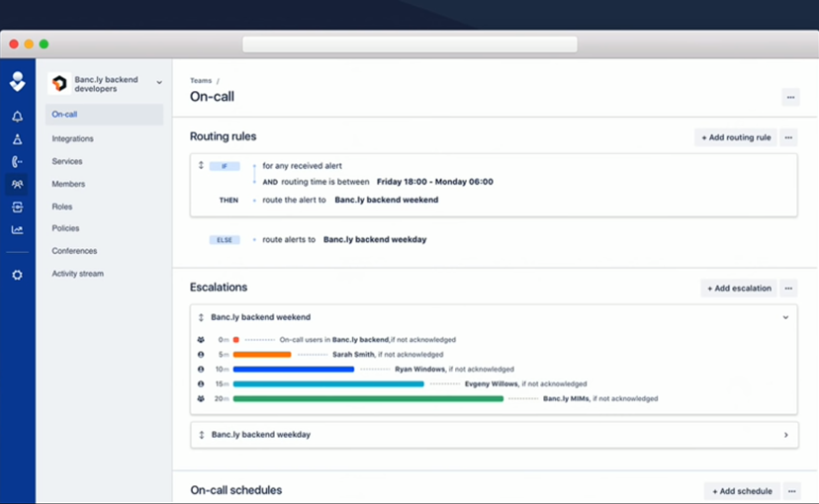Screen dimensions: 819x504
Task: Open Settings gear icon in sidebar
Action: [x=17, y=275]
